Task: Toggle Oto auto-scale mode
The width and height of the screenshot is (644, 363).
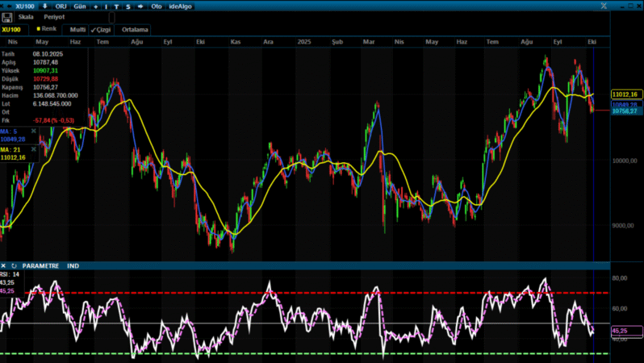Action: click(x=157, y=6)
